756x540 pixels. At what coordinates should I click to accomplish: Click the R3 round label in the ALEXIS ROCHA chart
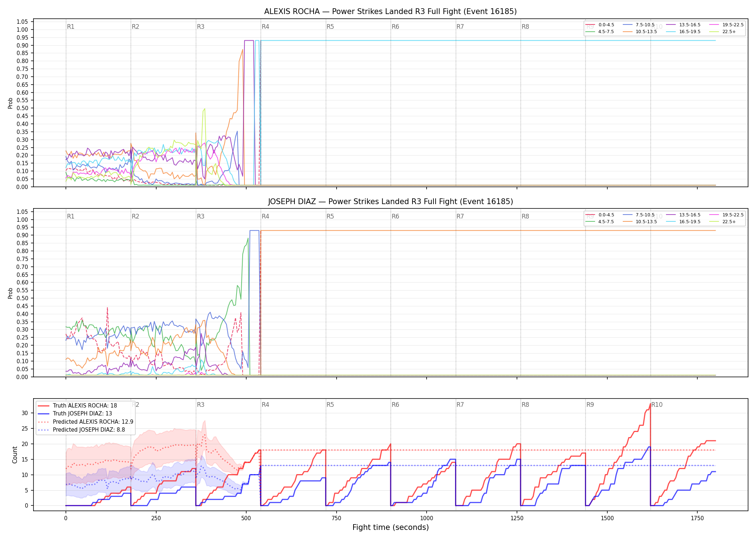(201, 27)
